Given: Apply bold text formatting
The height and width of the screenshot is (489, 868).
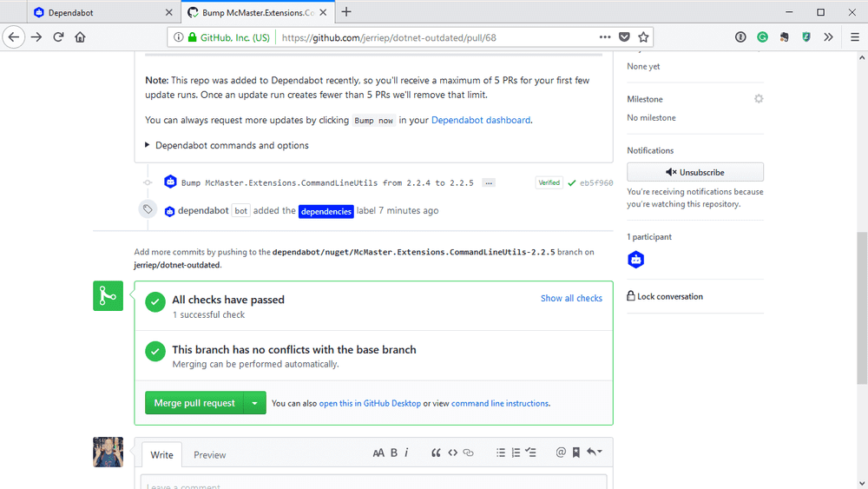Looking at the screenshot, I should (x=393, y=453).
